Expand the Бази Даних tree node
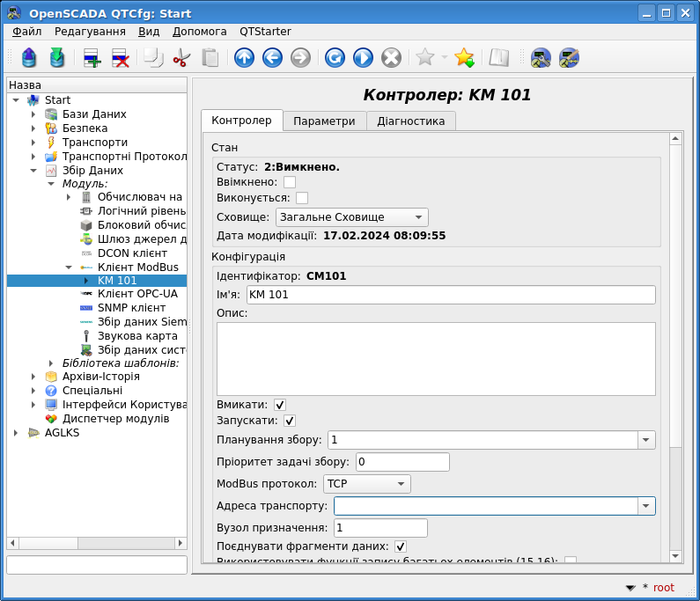This screenshot has width=700, height=601. (33, 114)
